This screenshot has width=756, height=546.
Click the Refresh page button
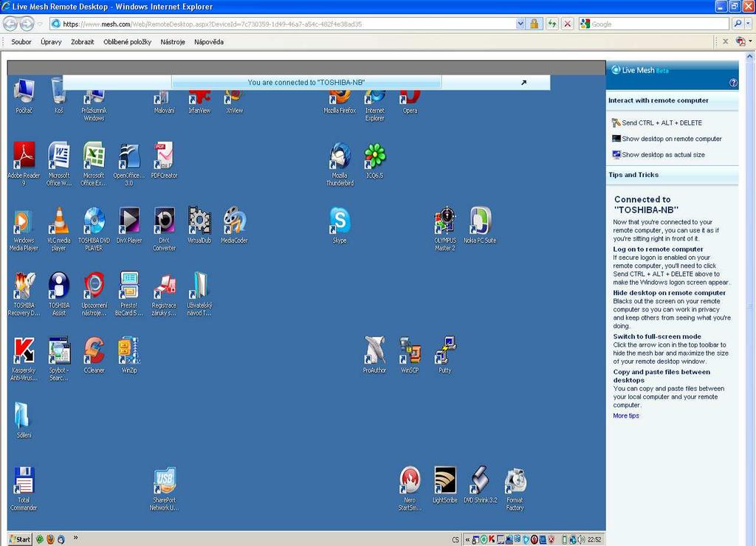[x=552, y=24]
